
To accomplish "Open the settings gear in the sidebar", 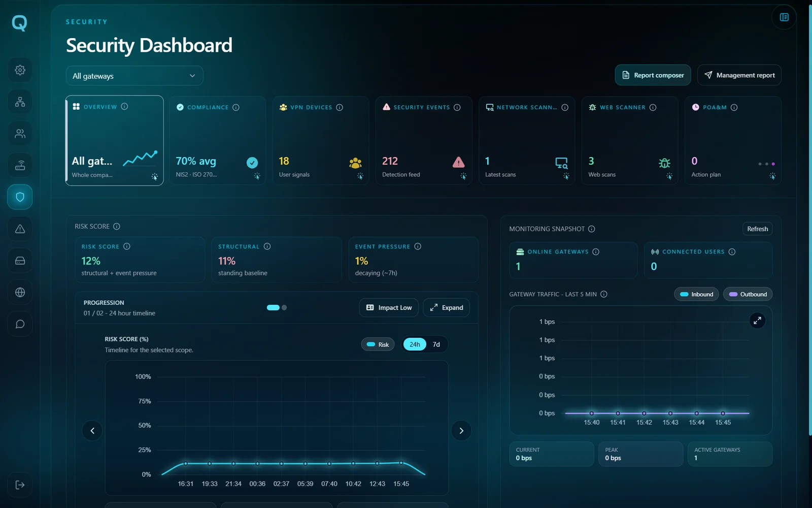I will click(20, 70).
